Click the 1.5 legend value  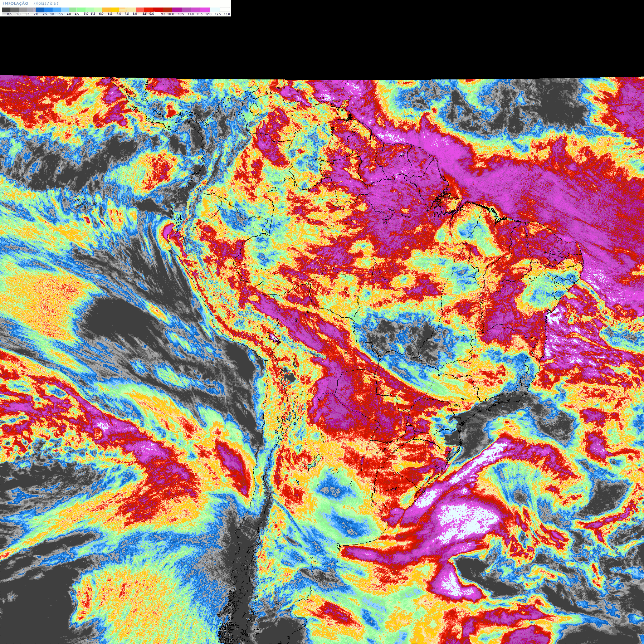(x=27, y=14)
